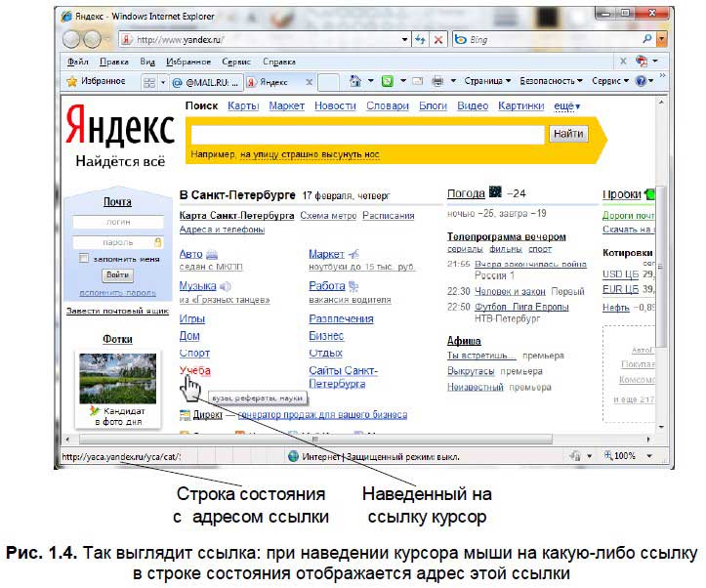Open the search provider dropdown arrow
The height and width of the screenshot is (588, 706).
click(x=661, y=39)
